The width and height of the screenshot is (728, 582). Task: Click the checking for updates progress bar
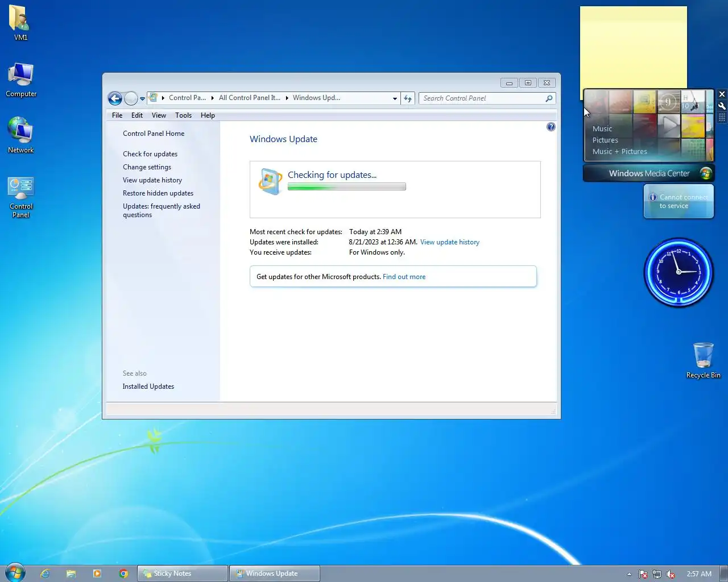point(347,186)
